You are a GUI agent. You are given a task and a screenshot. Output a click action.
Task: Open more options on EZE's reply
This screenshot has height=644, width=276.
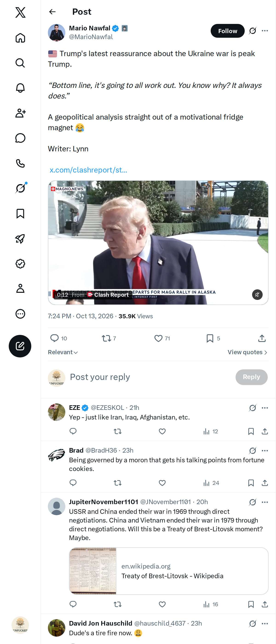(x=265, y=408)
